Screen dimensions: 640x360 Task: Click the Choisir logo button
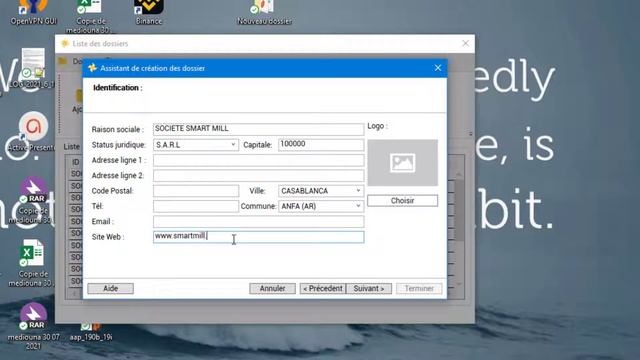402,201
